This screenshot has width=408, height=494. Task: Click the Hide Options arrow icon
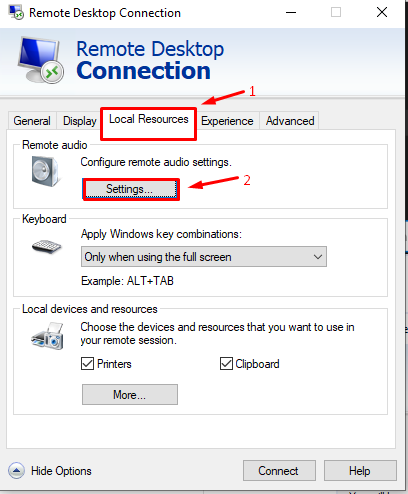pyautogui.click(x=16, y=471)
